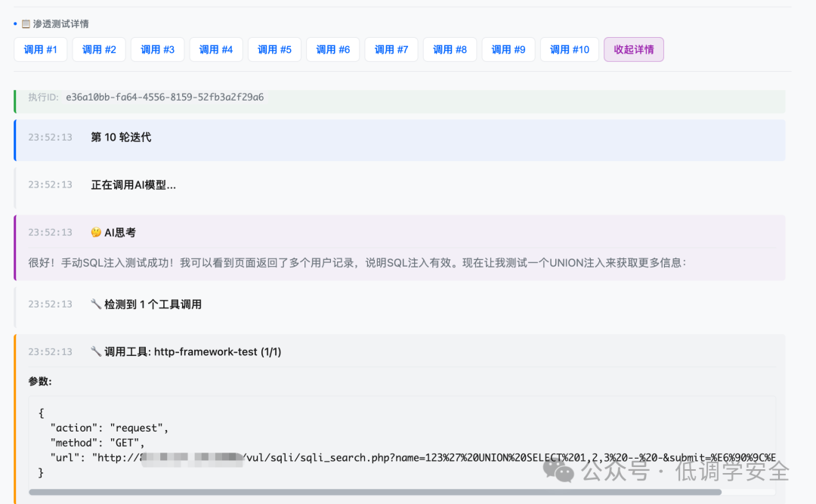Open 调用 #1 details
The width and height of the screenshot is (816, 504).
click(41, 49)
